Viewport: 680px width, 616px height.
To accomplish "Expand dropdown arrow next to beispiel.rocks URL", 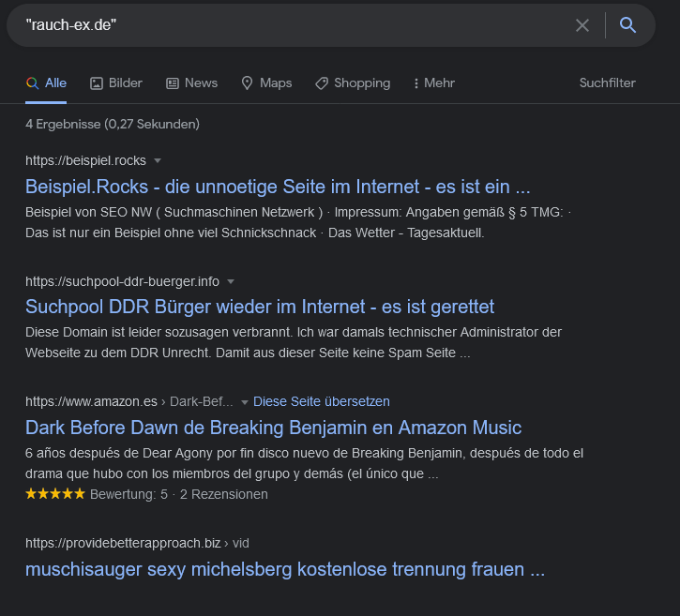I will tap(158, 160).
